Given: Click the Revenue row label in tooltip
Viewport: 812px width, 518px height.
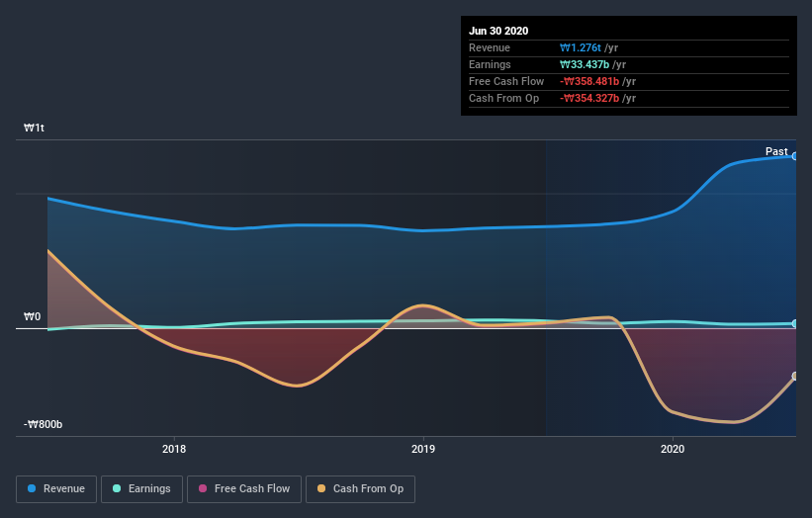Looking at the screenshot, I should coord(490,47).
